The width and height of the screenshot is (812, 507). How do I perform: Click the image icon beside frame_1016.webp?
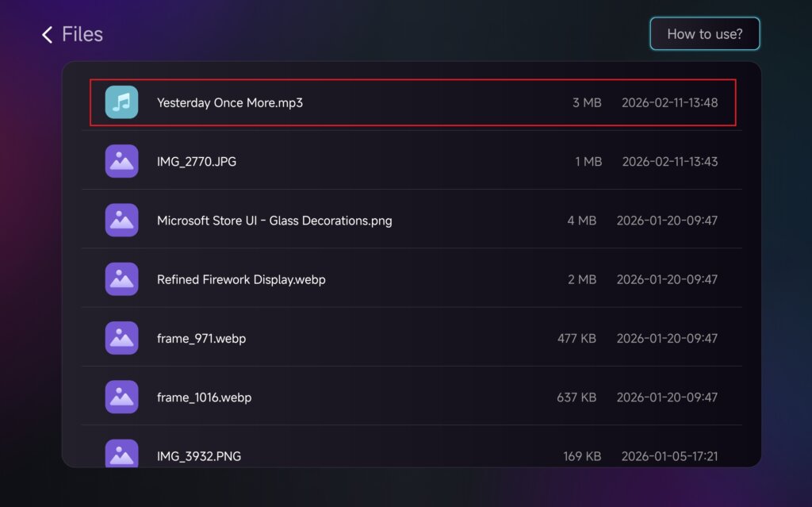[x=121, y=397]
